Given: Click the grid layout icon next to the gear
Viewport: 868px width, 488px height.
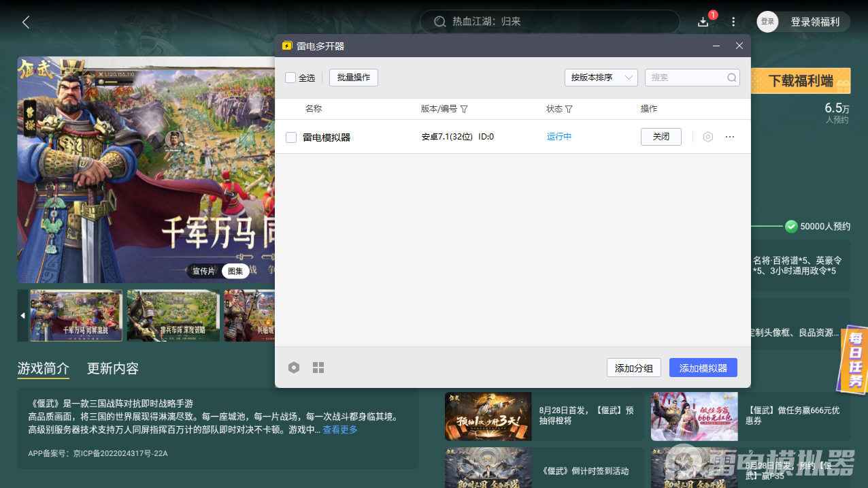Looking at the screenshot, I should [x=318, y=368].
